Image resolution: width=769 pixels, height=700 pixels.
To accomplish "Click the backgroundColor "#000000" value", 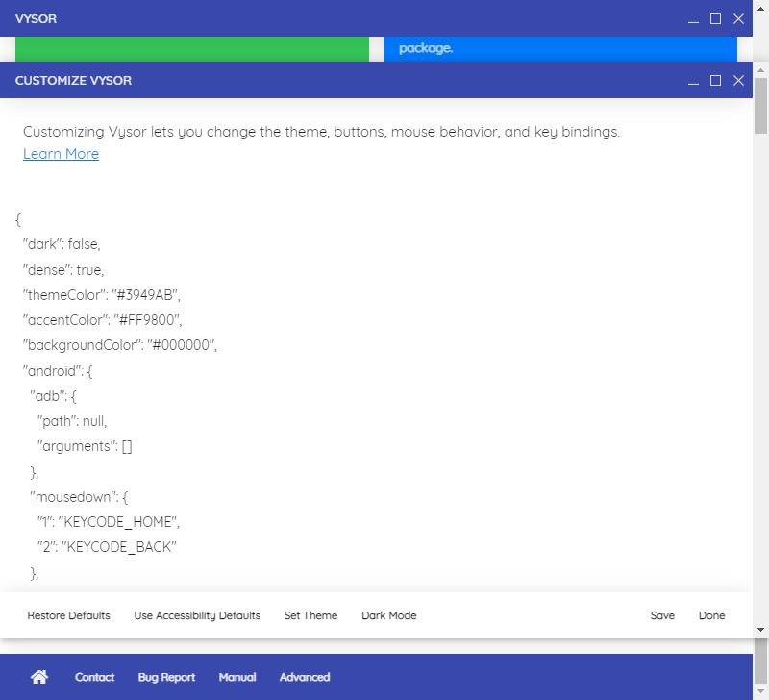I will point(182,345).
